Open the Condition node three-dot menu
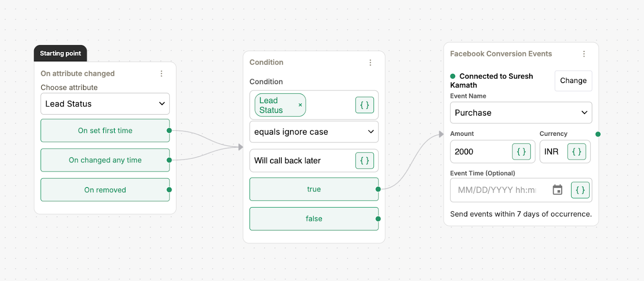 click(370, 62)
